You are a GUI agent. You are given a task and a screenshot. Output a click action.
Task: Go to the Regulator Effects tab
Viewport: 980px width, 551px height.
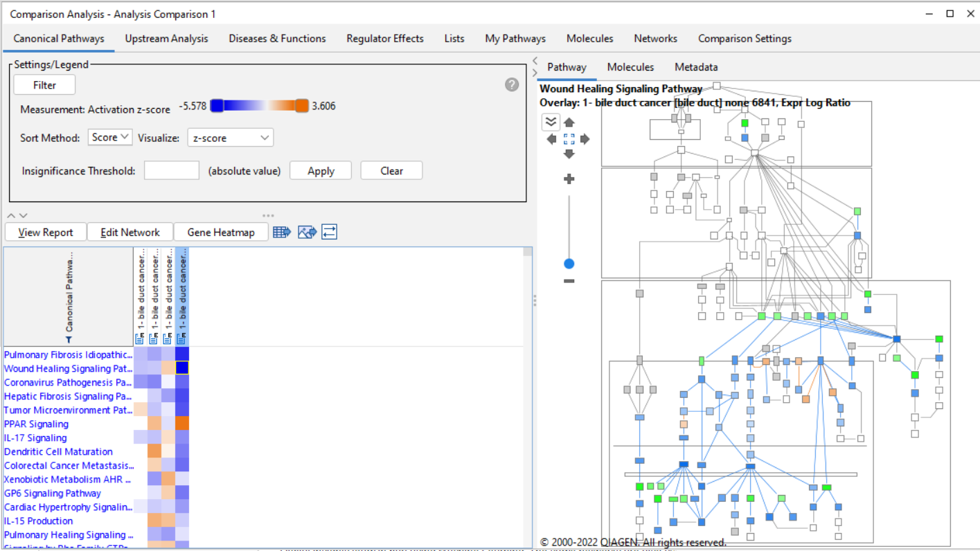pyautogui.click(x=385, y=39)
